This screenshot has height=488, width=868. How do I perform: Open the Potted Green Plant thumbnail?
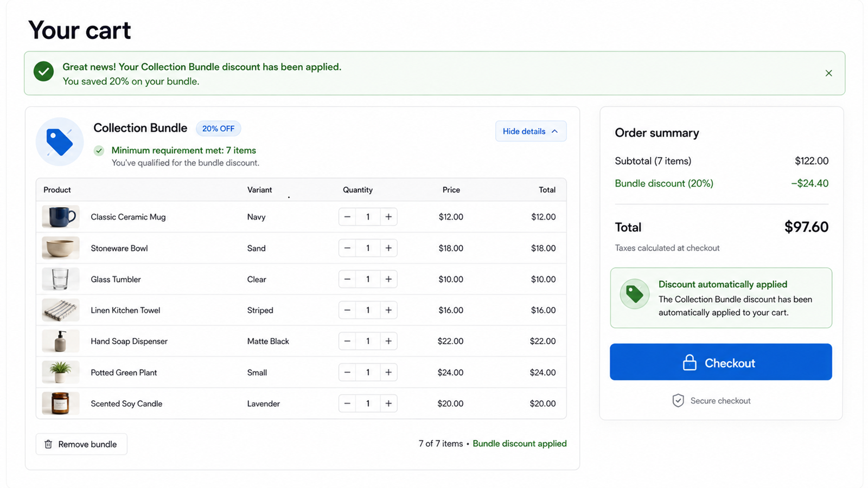click(x=61, y=373)
